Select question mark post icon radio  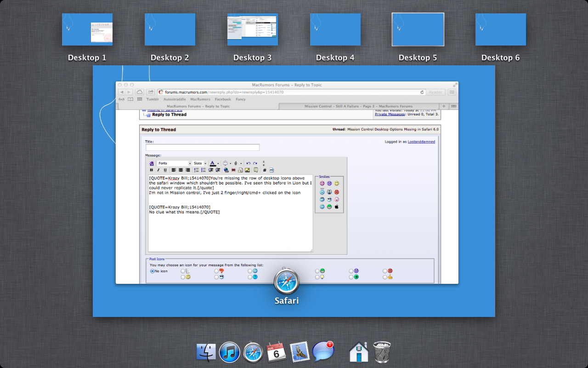[x=250, y=277]
